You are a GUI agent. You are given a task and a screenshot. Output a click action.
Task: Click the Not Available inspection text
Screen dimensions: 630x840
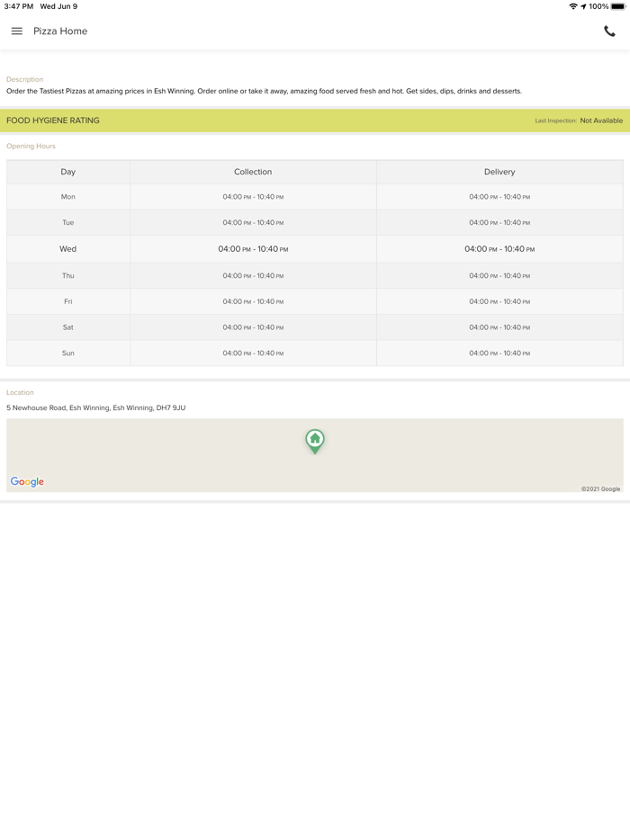point(601,121)
